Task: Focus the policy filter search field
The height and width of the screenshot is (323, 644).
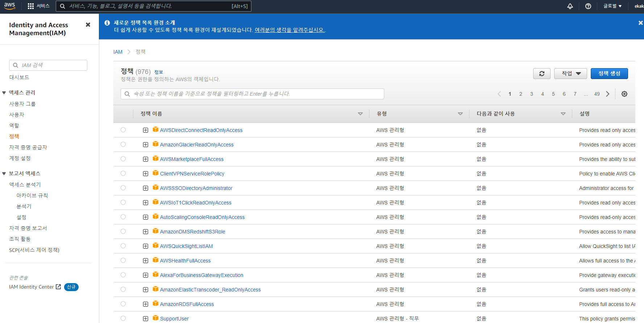Action: (252, 94)
